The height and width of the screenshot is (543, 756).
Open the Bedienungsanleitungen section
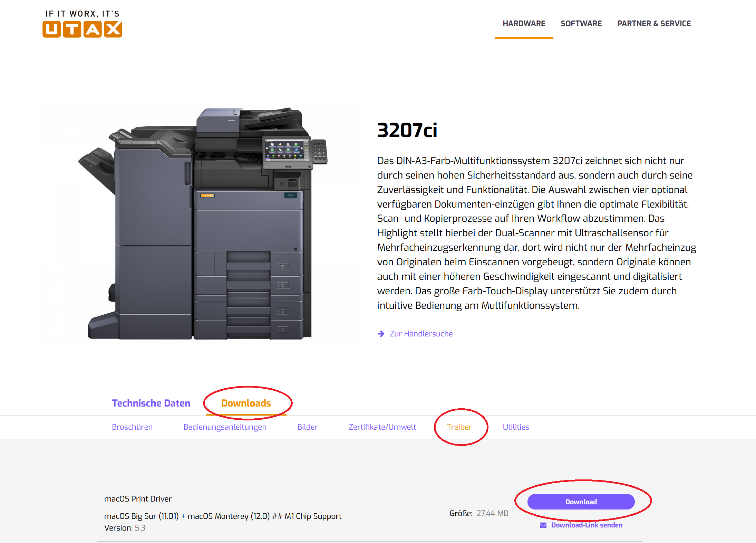225,427
